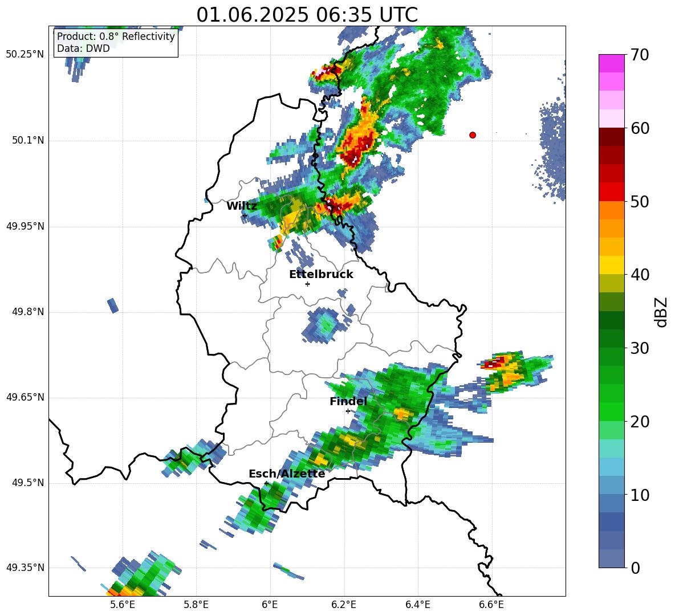Click the colorbar tick value 0
Image resolution: width=675 pixels, height=616 pixels.
click(x=636, y=568)
